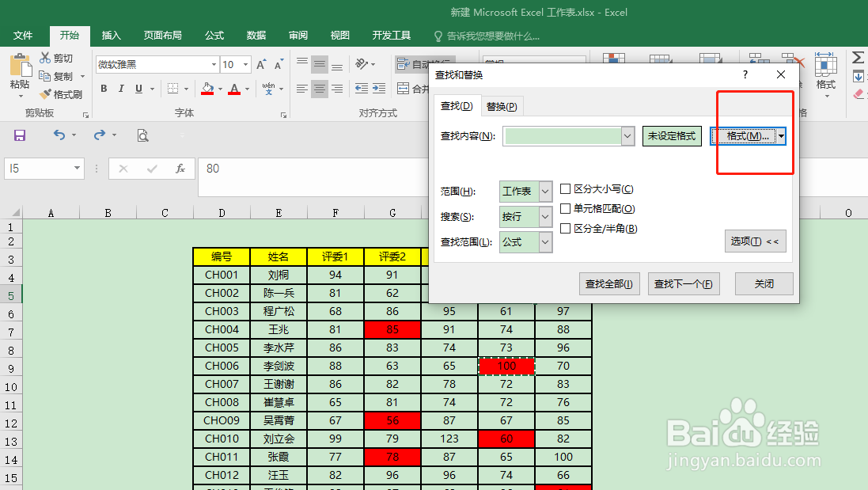Screen dimensions: 868x490
Task: Click the Undo arrow icon
Action: (59, 135)
